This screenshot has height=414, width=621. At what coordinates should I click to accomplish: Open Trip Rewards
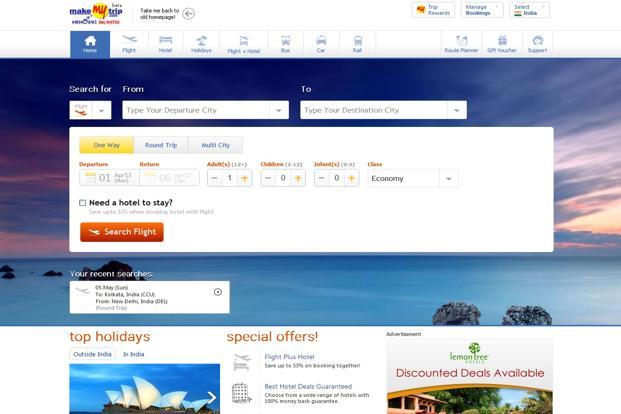point(433,10)
